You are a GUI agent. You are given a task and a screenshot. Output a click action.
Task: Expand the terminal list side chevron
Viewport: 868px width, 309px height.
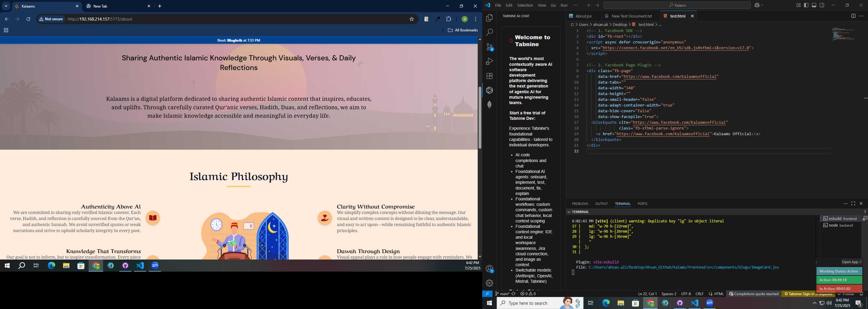865,212
